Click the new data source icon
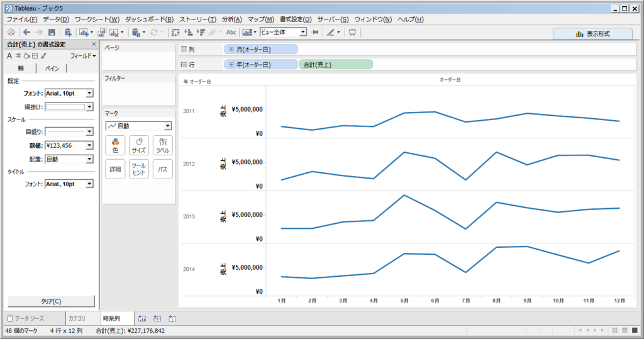The width and height of the screenshot is (644, 339). tap(68, 32)
